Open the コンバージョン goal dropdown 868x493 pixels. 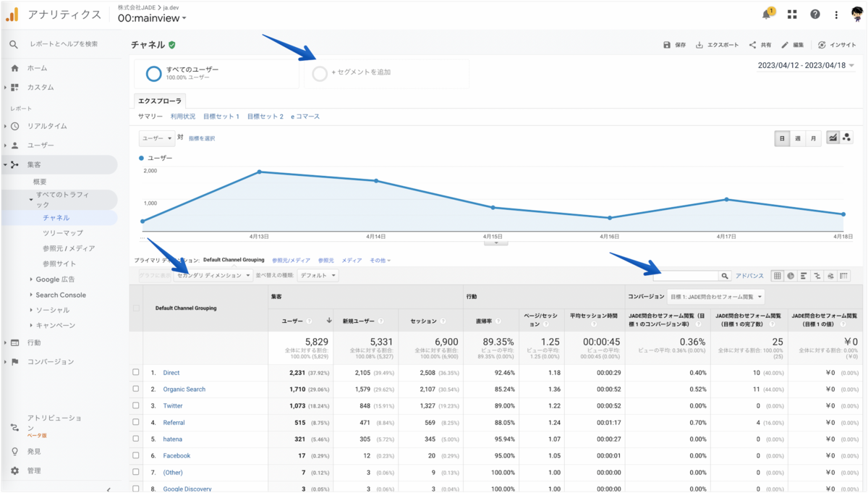[716, 296]
